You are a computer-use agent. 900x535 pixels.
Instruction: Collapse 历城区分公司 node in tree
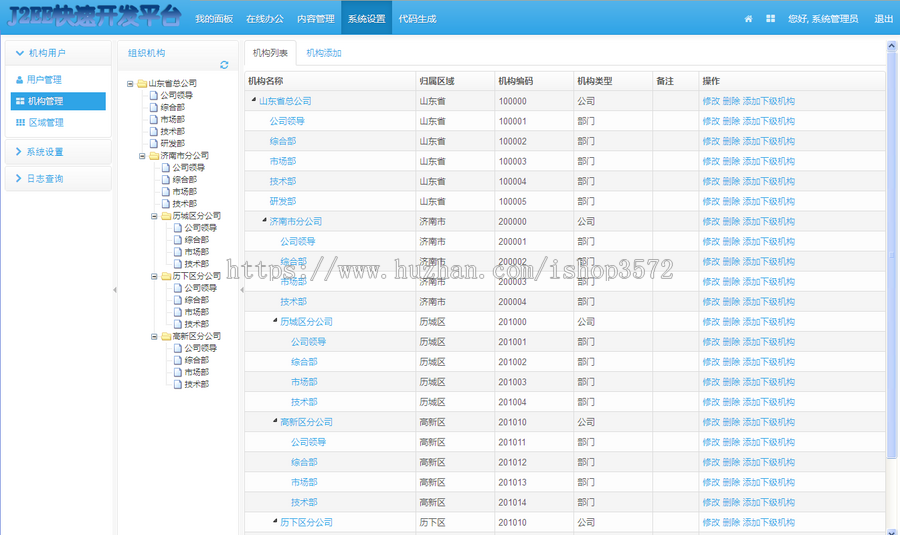[x=154, y=216]
